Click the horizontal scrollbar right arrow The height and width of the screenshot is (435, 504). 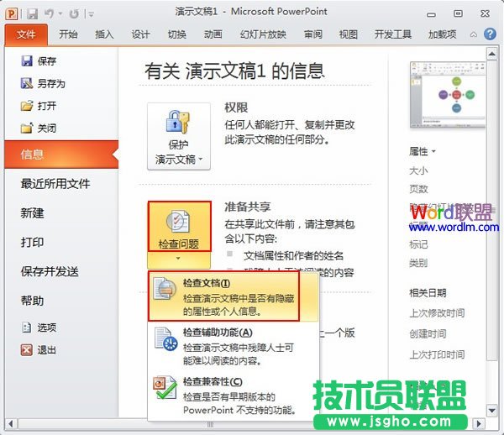[x=480, y=424]
